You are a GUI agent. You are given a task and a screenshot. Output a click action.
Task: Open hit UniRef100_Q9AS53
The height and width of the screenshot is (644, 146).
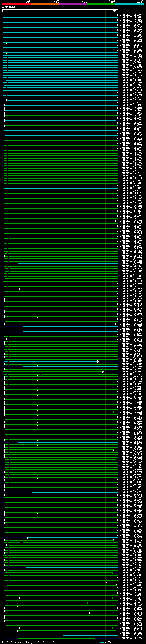point(131,636)
